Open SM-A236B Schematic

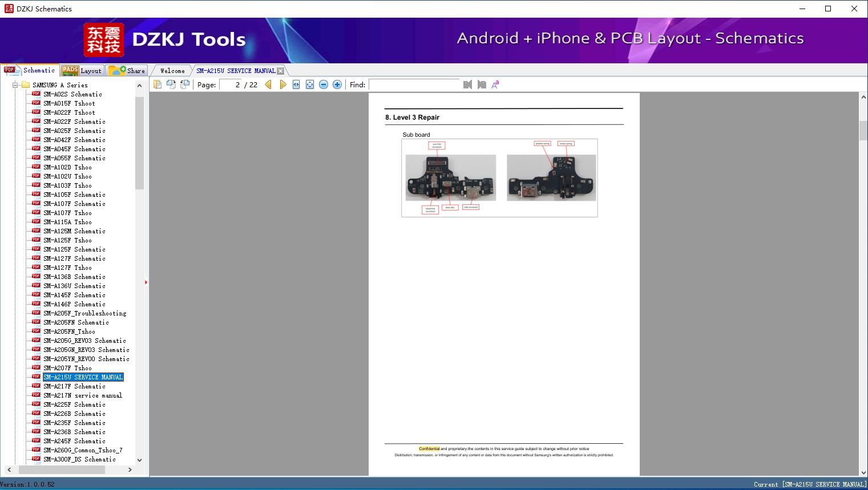pos(74,432)
